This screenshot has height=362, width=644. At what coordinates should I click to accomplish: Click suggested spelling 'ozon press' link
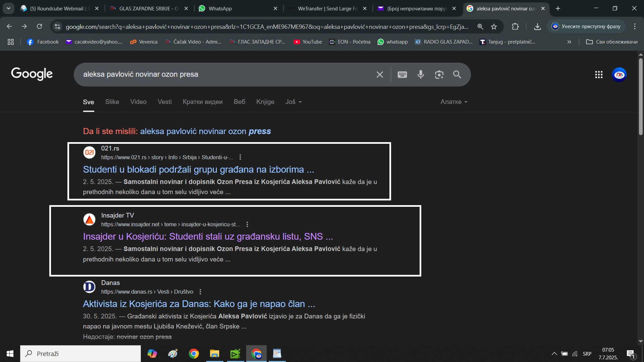(x=205, y=131)
